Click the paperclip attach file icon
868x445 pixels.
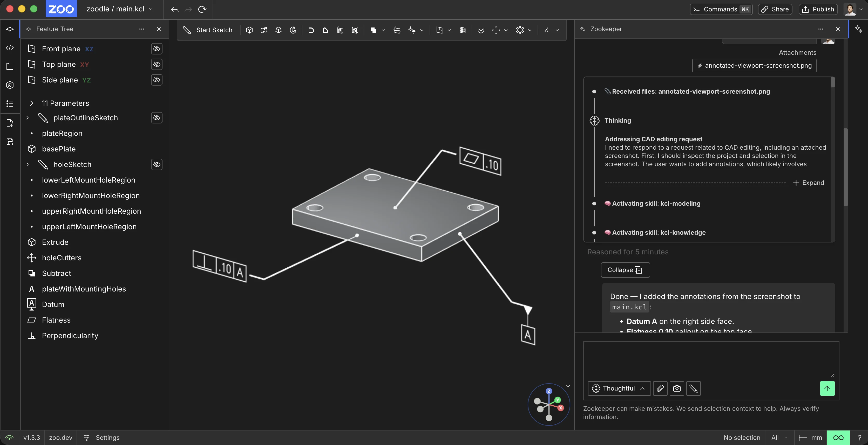tap(660, 388)
